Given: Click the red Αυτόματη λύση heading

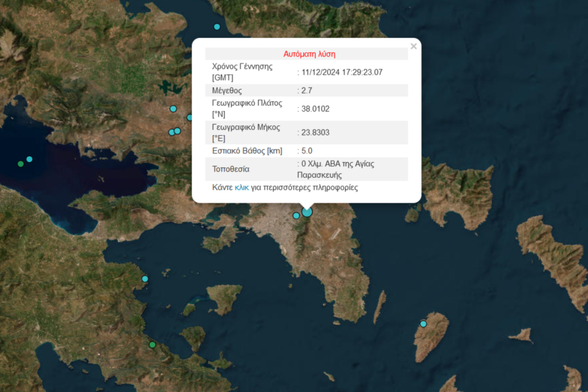Looking at the screenshot, I should click(x=308, y=54).
